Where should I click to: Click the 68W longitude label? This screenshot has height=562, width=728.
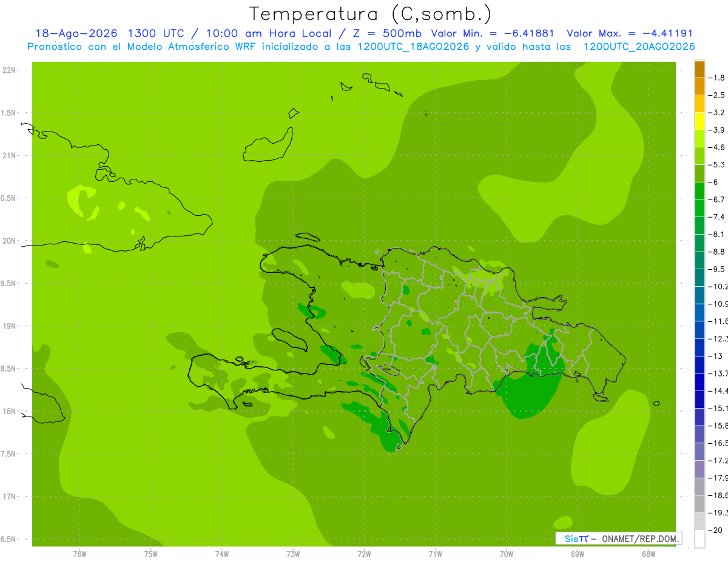point(649,554)
